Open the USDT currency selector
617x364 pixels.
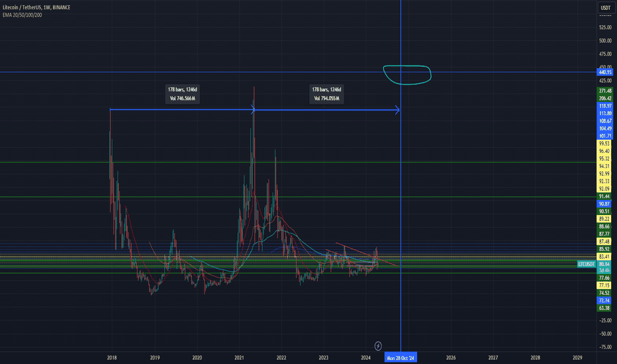click(605, 7)
